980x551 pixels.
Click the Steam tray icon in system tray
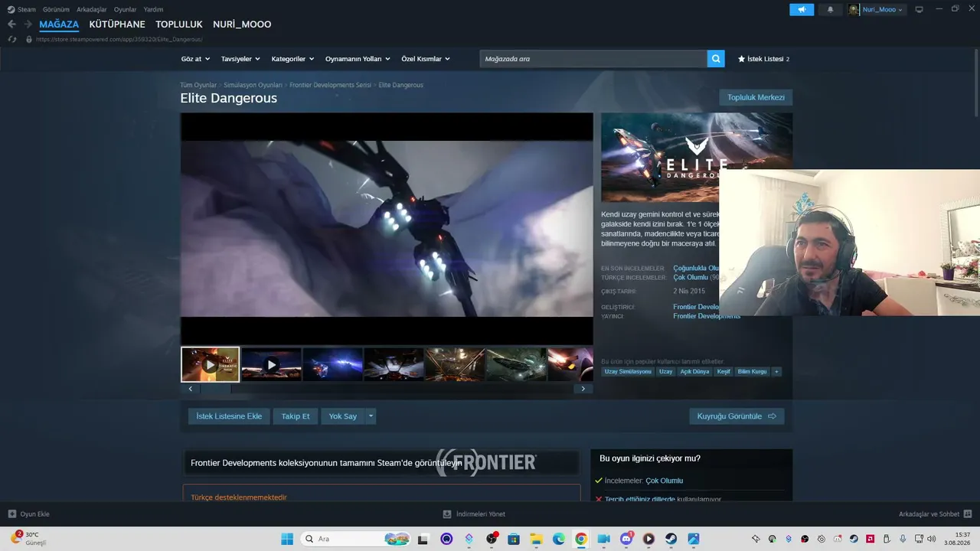(854, 539)
